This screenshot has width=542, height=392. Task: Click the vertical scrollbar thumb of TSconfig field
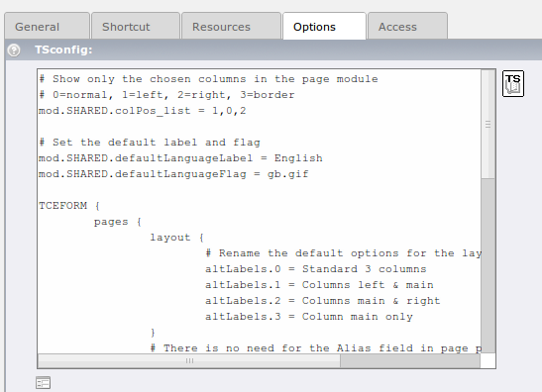(488, 125)
